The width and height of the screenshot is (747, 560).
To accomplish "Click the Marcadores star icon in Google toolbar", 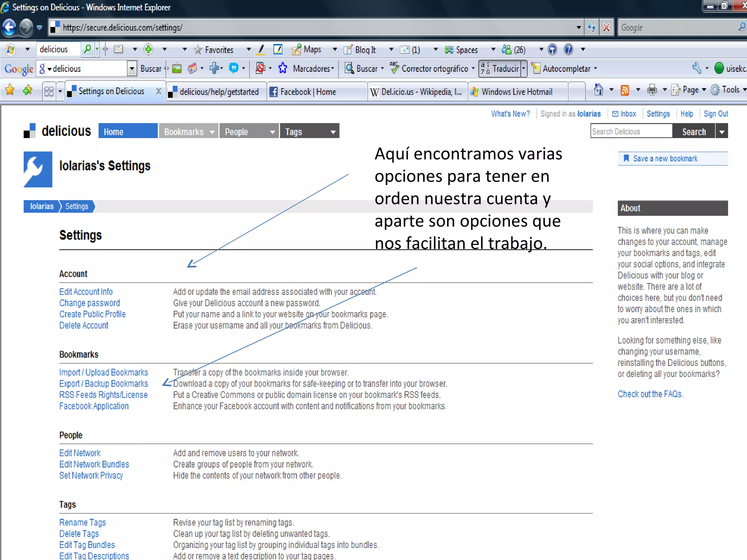I will (x=283, y=69).
